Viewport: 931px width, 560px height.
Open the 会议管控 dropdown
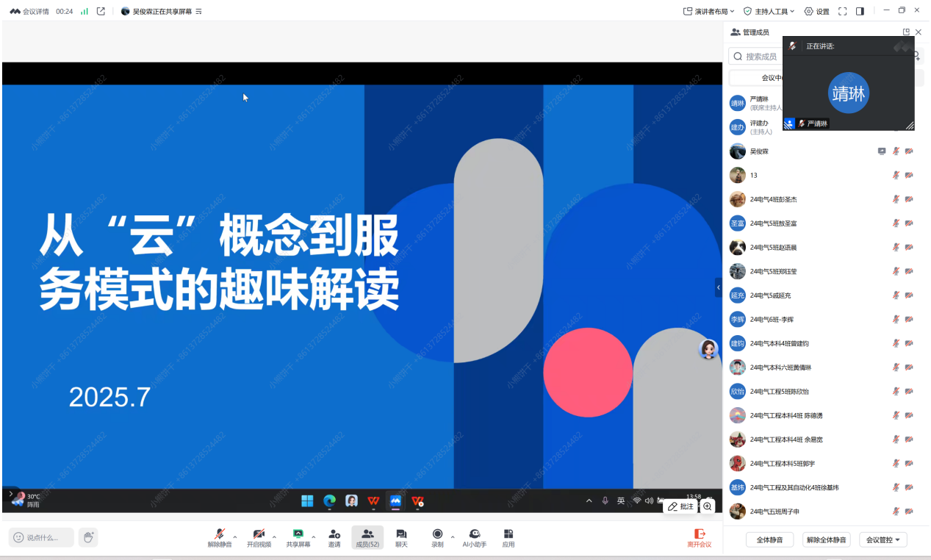[883, 539]
